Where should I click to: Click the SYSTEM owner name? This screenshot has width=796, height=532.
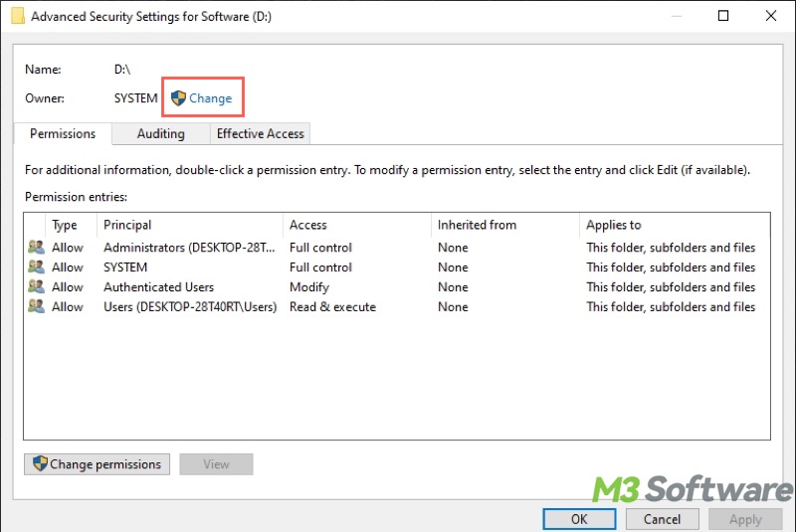coord(135,98)
